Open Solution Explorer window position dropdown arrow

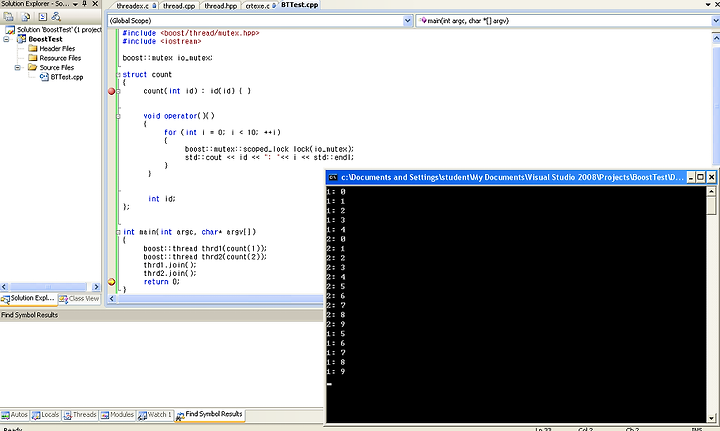pyautogui.click(x=75, y=4)
